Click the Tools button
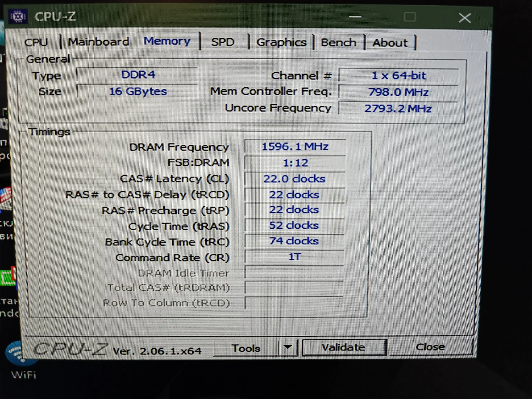Image resolution: width=532 pixels, height=399 pixels. tap(246, 348)
